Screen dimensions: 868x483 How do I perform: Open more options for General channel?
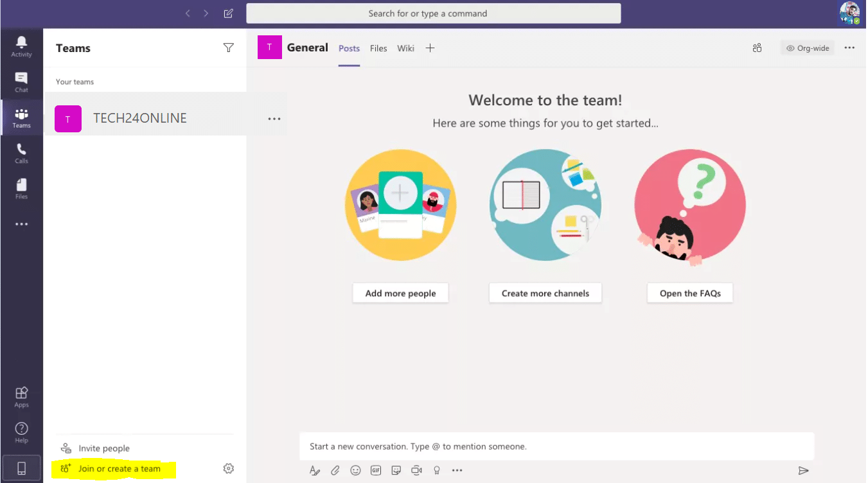click(849, 48)
